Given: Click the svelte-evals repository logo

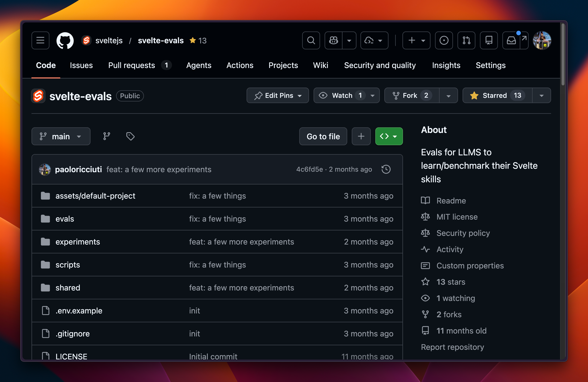Looking at the screenshot, I should [38, 96].
